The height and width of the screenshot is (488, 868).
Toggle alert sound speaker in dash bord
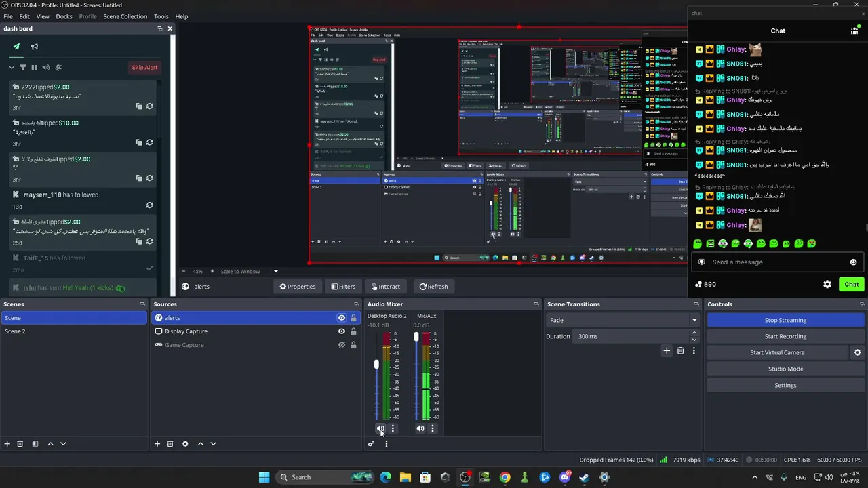click(46, 68)
